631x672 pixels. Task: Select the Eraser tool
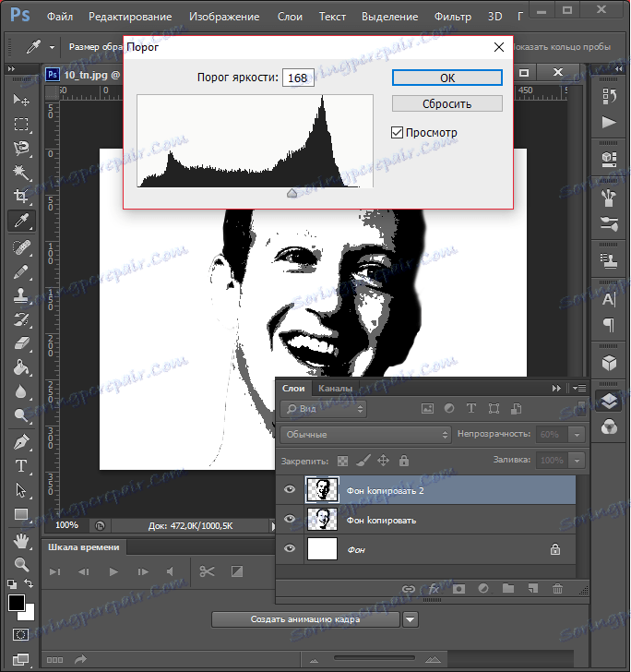click(21, 343)
